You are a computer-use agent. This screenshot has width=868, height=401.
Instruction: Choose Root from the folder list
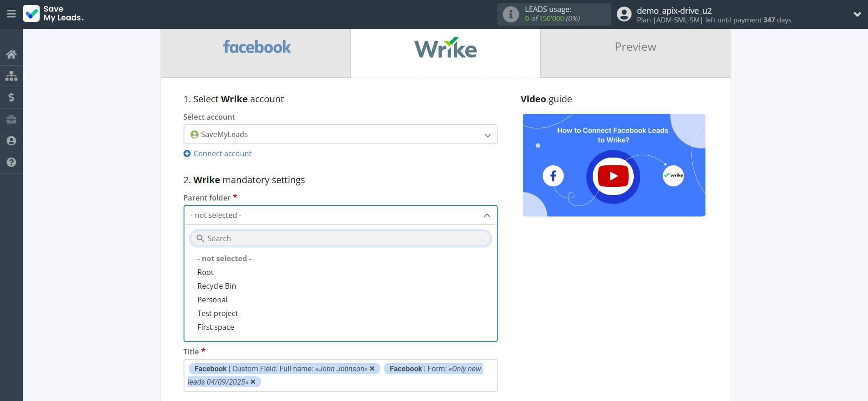[x=205, y=272]
